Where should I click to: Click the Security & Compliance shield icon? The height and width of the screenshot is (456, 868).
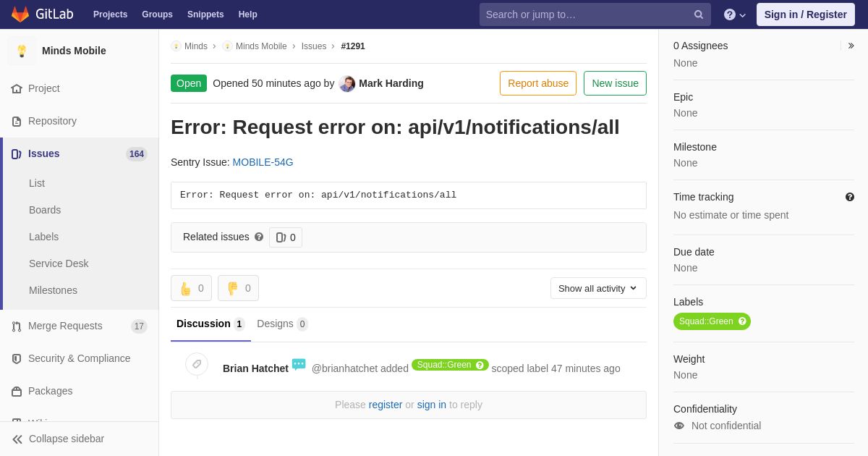[17, 359]
